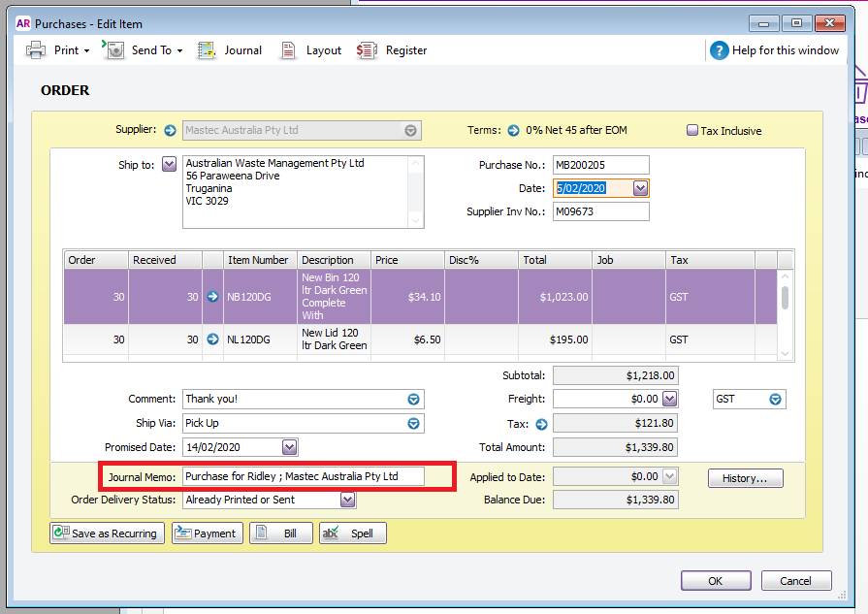Click the Save as Recurring button
This screenshot has height=614, width=868.
point(107,533)
